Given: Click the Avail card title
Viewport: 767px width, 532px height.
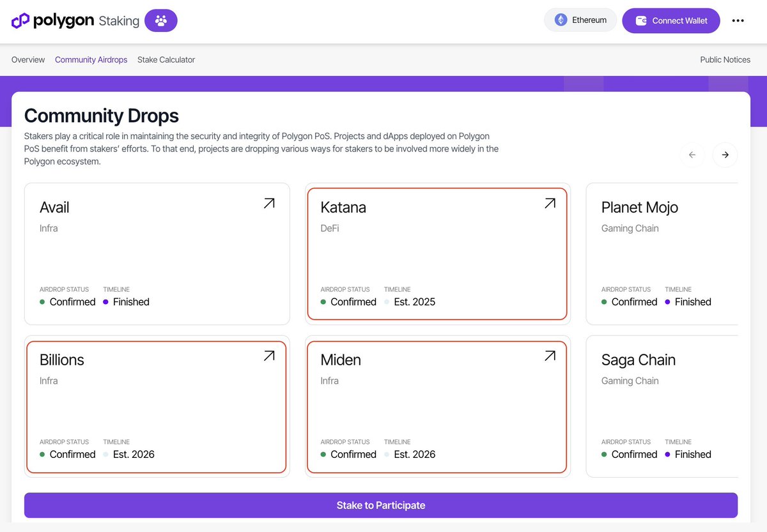Looking at the screenshot, I should [54, 208].
